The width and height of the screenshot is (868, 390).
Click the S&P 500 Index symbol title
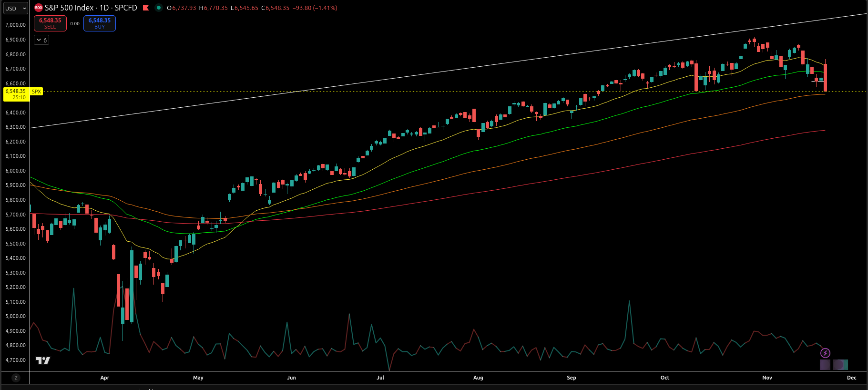point(91,8)
